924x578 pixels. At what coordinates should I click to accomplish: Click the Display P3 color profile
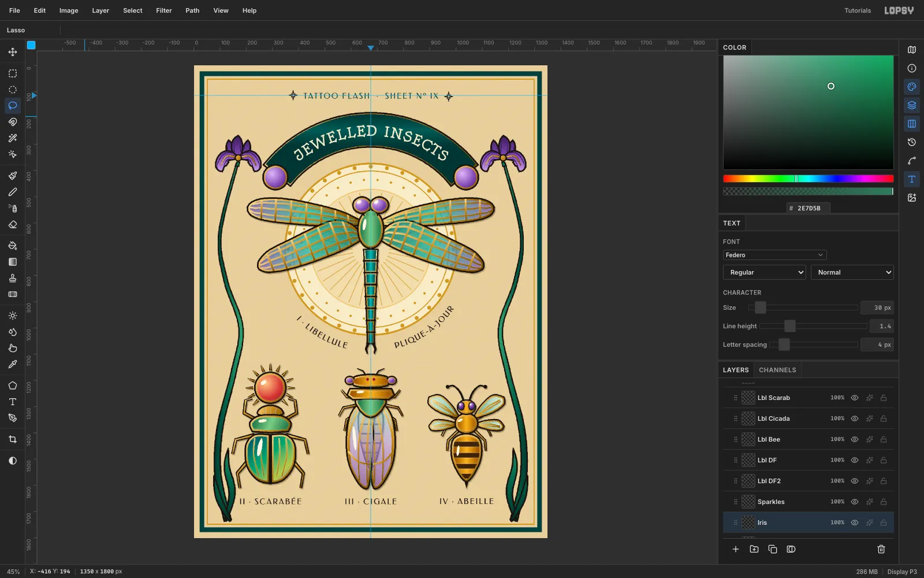[902, 572]
